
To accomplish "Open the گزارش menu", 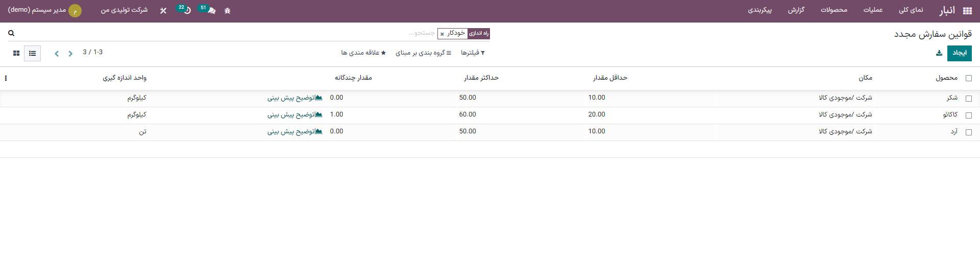I will click(x=796, y=10).
